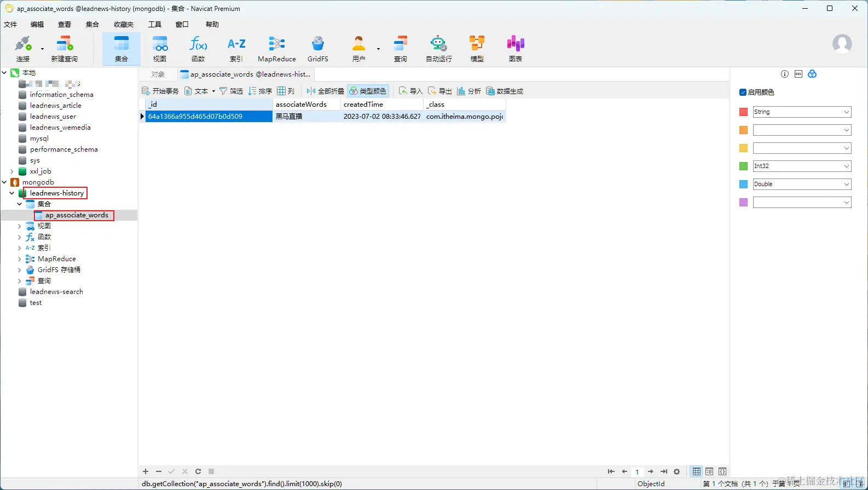Click 导出 export button
The image size is (868, 490).
439,91
